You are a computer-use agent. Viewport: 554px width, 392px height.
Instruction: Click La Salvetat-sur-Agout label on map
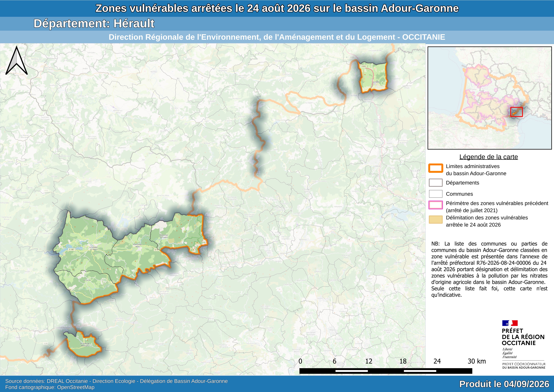coord(94,248)
